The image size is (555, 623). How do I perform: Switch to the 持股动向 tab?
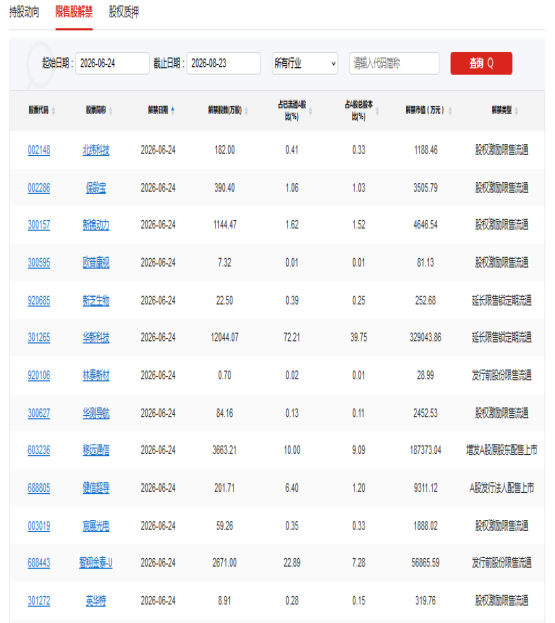tap(24, 12)
